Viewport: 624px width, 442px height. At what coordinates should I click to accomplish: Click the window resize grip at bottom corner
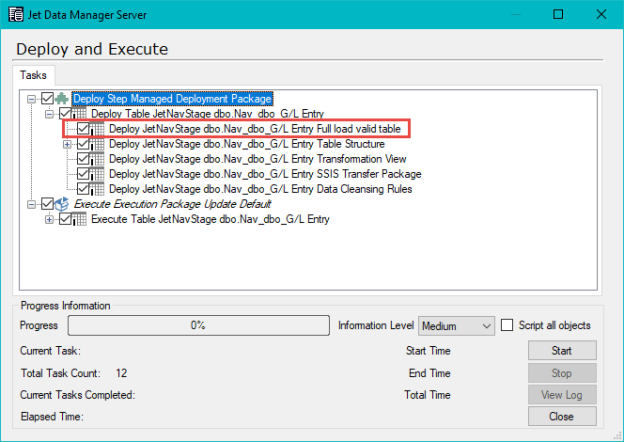[x=618, y=436]
